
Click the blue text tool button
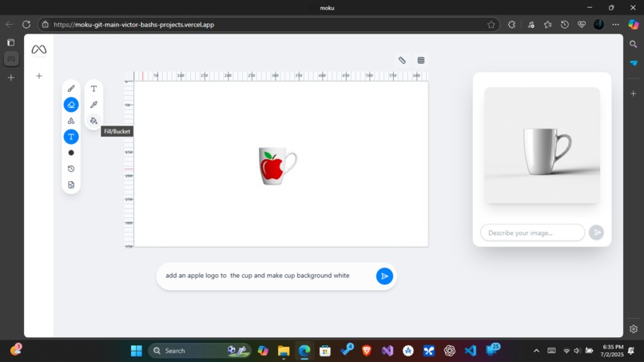pyautogui.click(x=71, y=137)
